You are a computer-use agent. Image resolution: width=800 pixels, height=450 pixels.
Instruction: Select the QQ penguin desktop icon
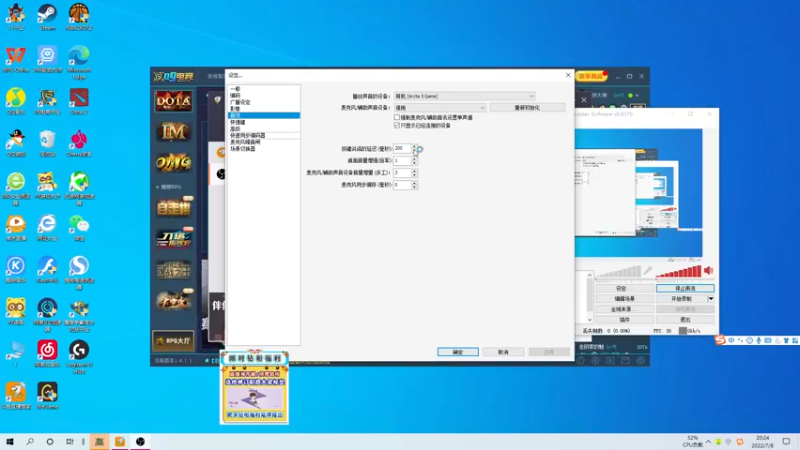(16, 143)
